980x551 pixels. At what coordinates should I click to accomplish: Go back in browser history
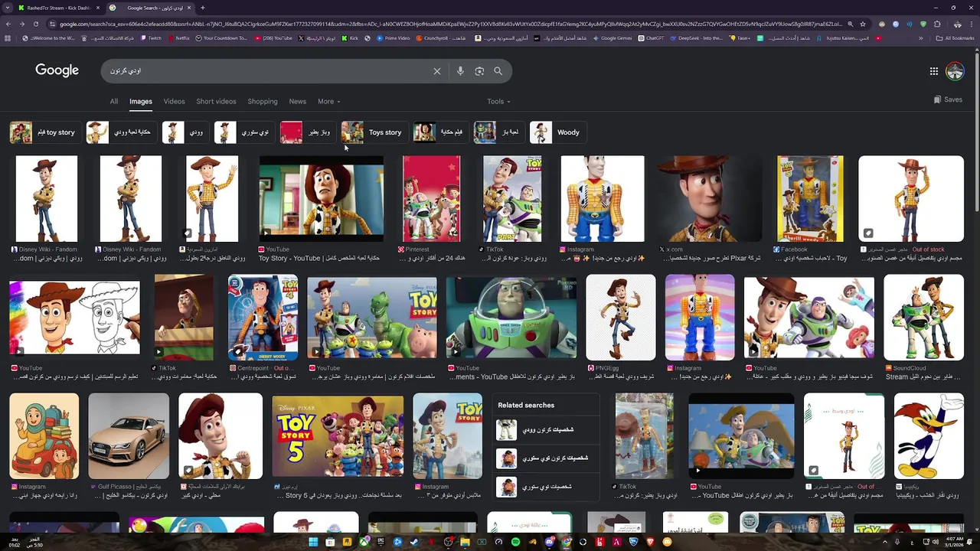click(8, 24)
